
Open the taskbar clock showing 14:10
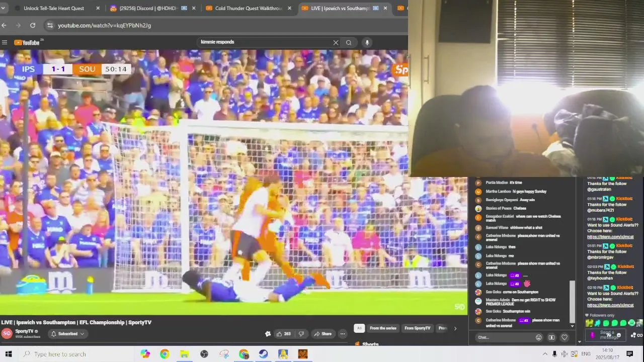coord(607,354)
